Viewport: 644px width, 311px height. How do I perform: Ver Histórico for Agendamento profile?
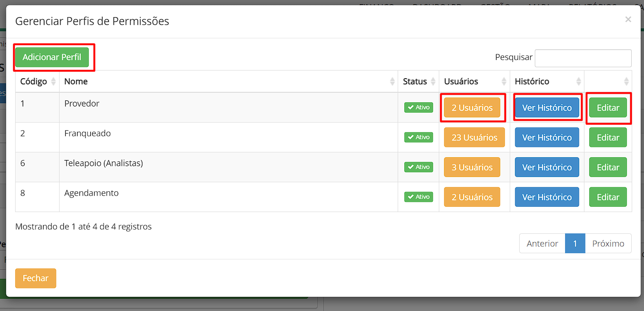tap(547, 197)
